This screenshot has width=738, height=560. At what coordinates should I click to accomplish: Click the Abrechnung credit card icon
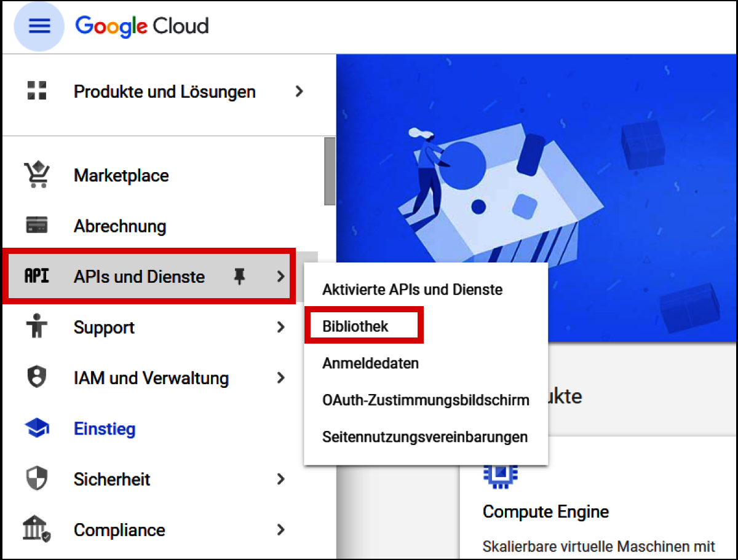[x=38, y=226]
